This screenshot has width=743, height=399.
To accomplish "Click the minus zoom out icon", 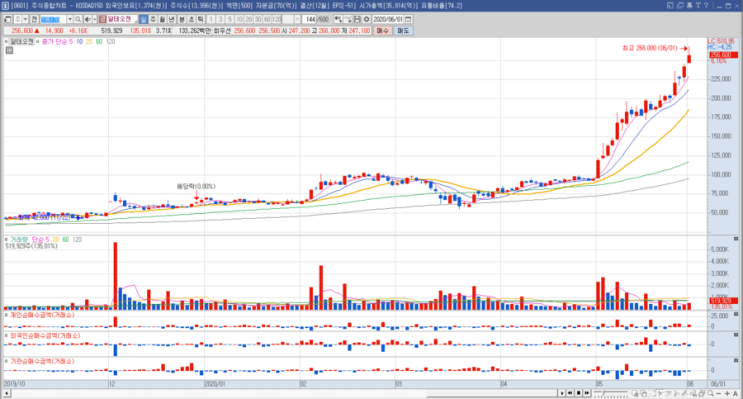I will pyautogui.click(x=718, y=393).
